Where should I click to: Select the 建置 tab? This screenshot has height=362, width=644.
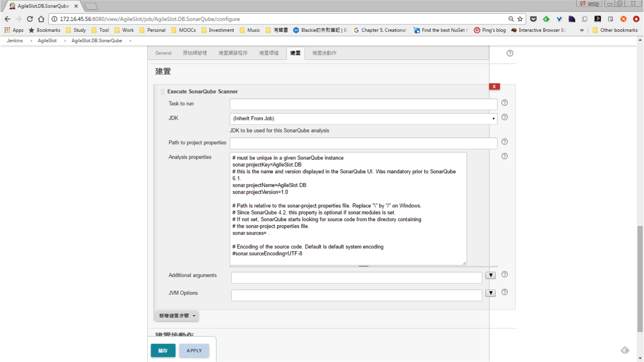[x=295, y=53]
